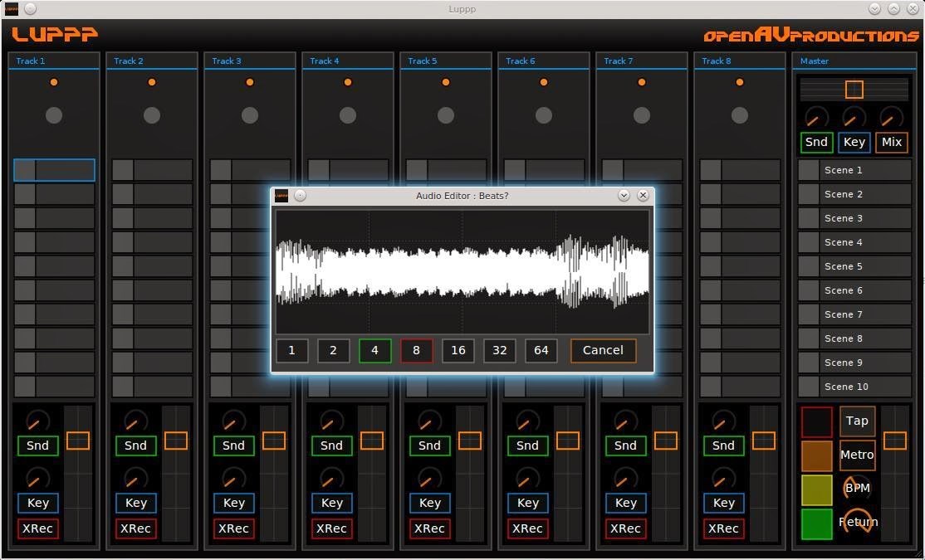Click Track 6 send amount knob

click(x=527, y=422)
